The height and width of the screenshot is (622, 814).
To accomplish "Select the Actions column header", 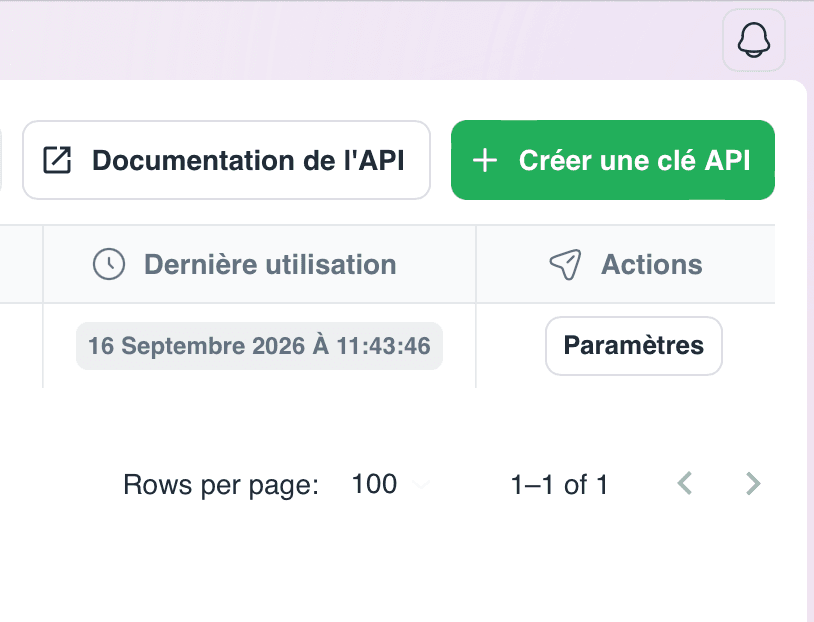I will pyautogui.click(x=626, y=264).
